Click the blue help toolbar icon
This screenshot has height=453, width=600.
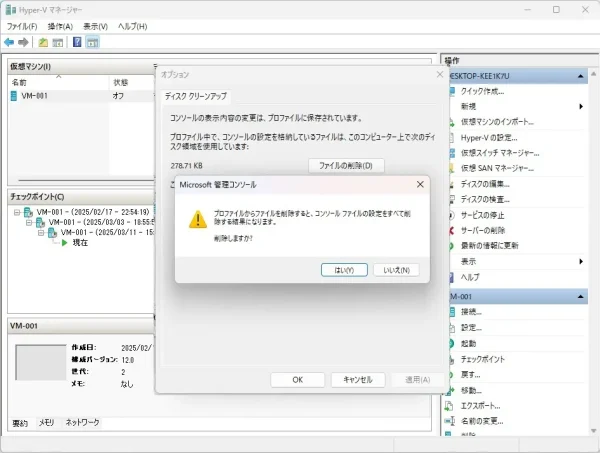point(77,42)
